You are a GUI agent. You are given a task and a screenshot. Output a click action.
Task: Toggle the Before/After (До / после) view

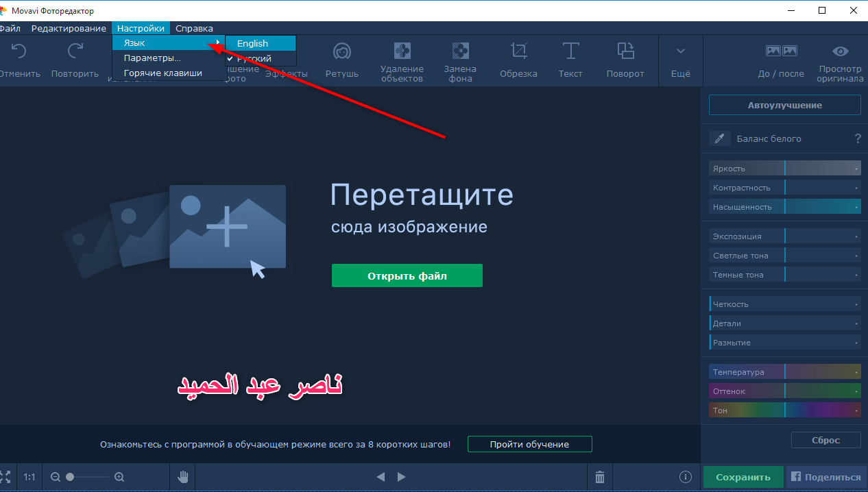(781, 60)
